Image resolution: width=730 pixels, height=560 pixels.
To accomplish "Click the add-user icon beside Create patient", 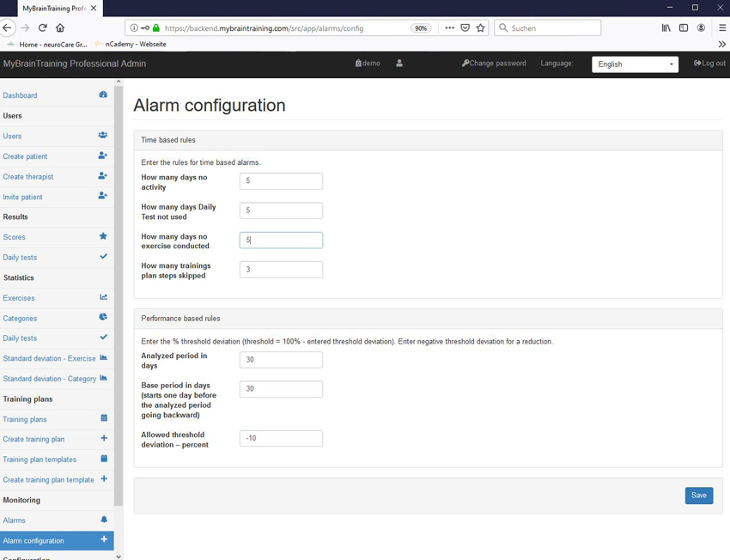I will click(102, 155).
